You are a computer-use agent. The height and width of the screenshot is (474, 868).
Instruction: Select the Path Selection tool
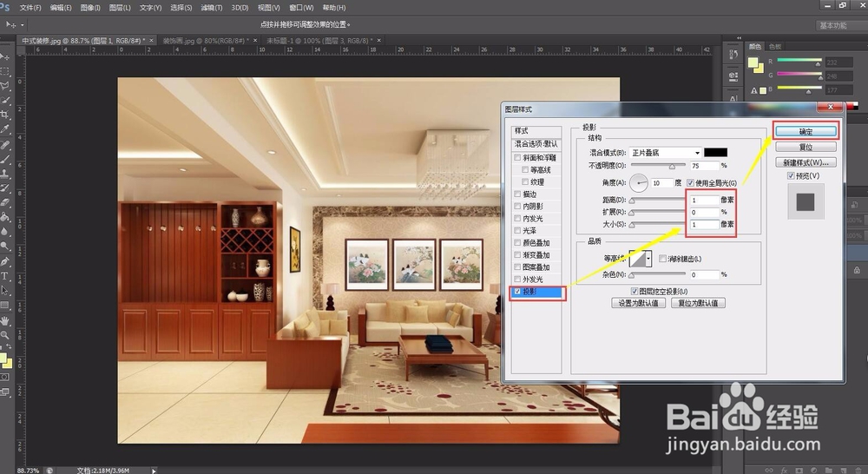coord(4,290)
